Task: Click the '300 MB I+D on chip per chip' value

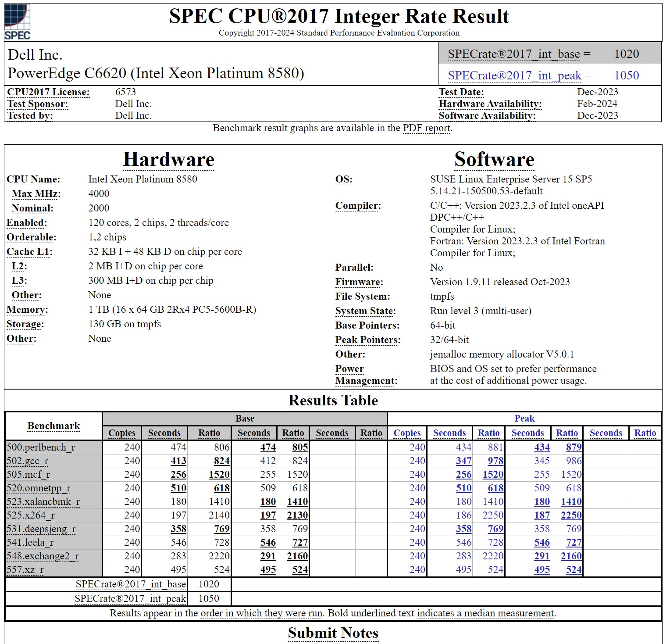Action: [151, 281]
